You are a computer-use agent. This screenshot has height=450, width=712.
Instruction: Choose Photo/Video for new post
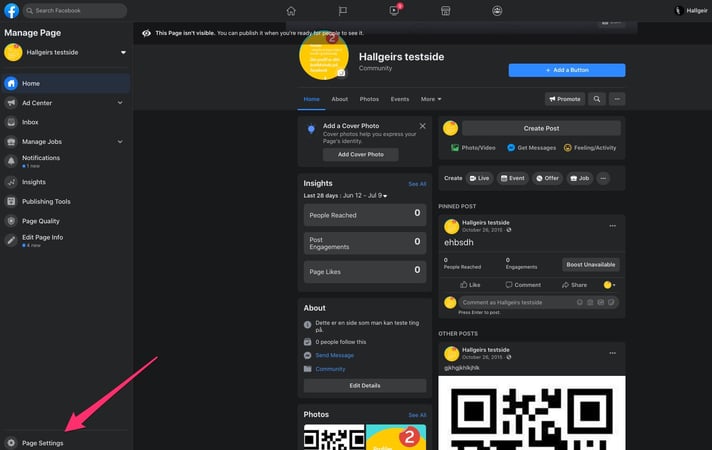click(x=473, y=148)
